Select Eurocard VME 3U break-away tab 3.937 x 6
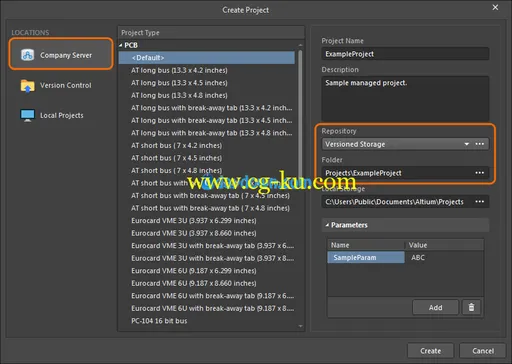512x364 pixels. 207,246
